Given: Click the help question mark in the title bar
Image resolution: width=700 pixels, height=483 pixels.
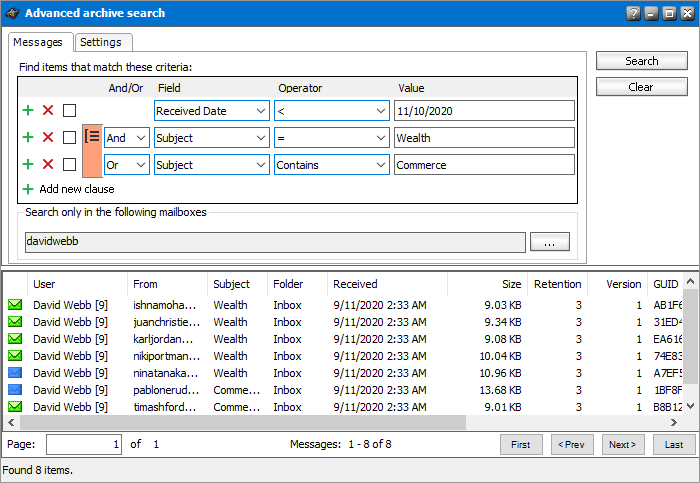Looking at the screenshot, I should pos(633,13).
